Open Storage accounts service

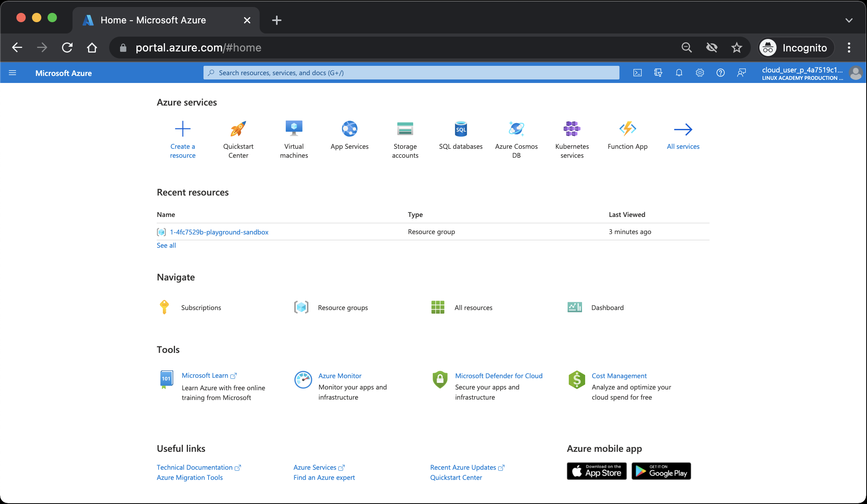405,138
